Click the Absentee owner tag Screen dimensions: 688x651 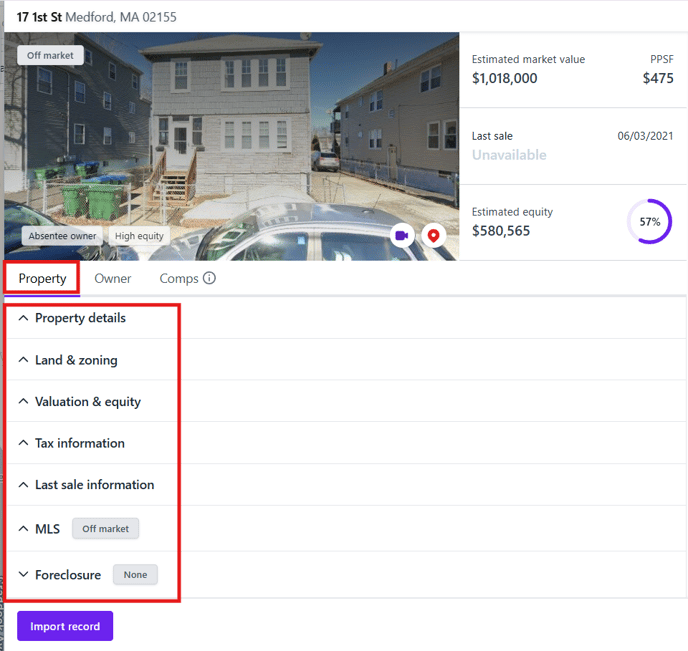(62, 236)
